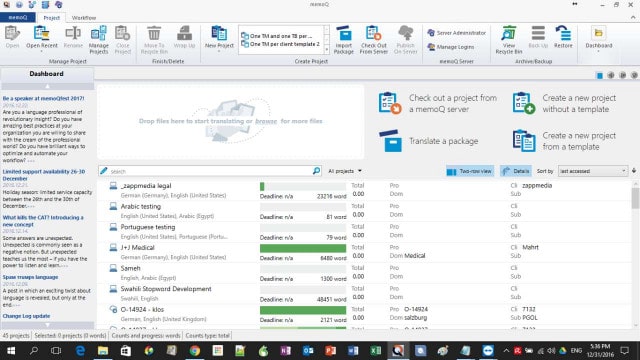Select template One TM and one TB per...
The image size is (640, 360).
277,36
